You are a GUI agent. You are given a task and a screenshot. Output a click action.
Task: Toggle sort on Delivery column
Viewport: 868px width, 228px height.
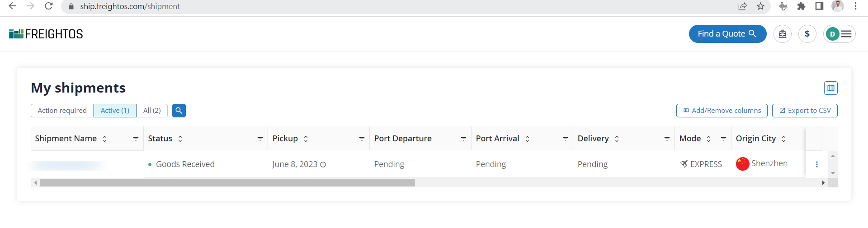click(617, 139)
